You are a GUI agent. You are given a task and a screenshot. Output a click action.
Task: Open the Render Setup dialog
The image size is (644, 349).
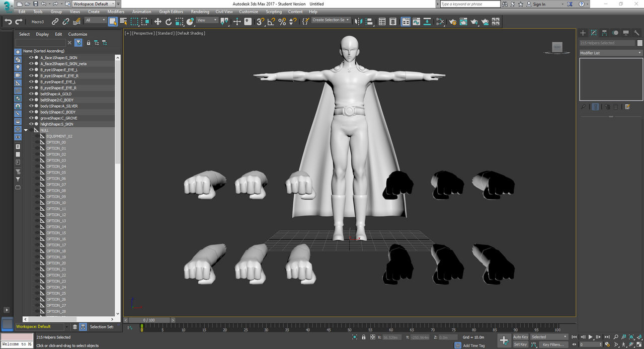[452, 22]
